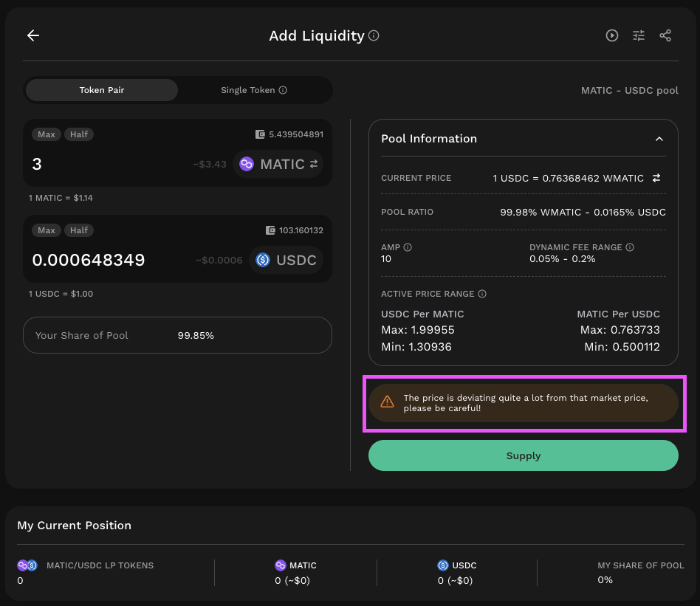Open the Add Liquidity info tooltip icon

pos(374,35)
